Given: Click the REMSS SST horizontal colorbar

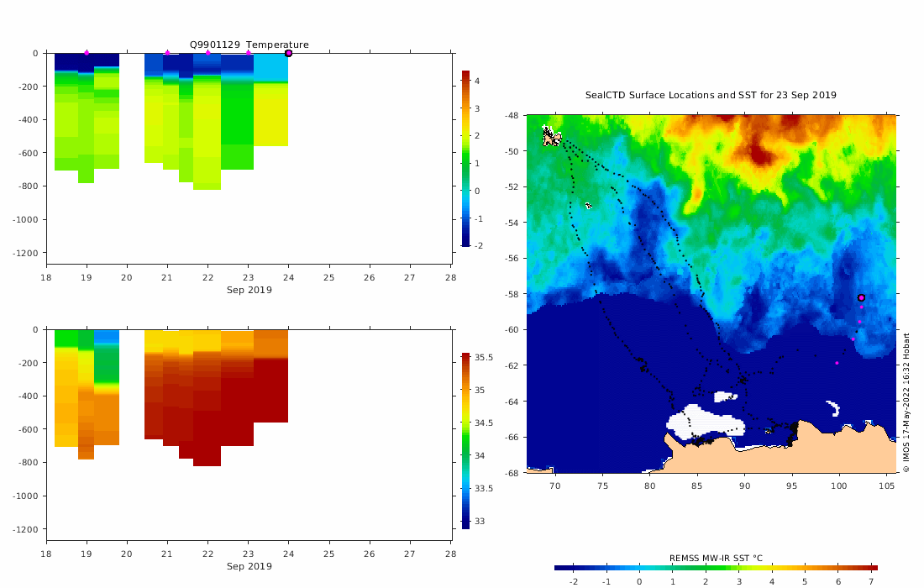Looking at the screenshot, I should 716,568.
